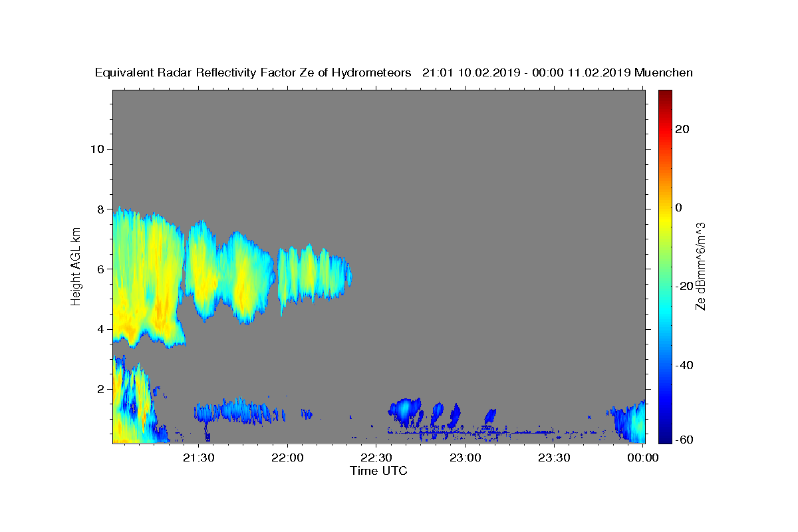Click the '22:30' time tick label
Screen dimensions: 798x532
pos(376,458)
